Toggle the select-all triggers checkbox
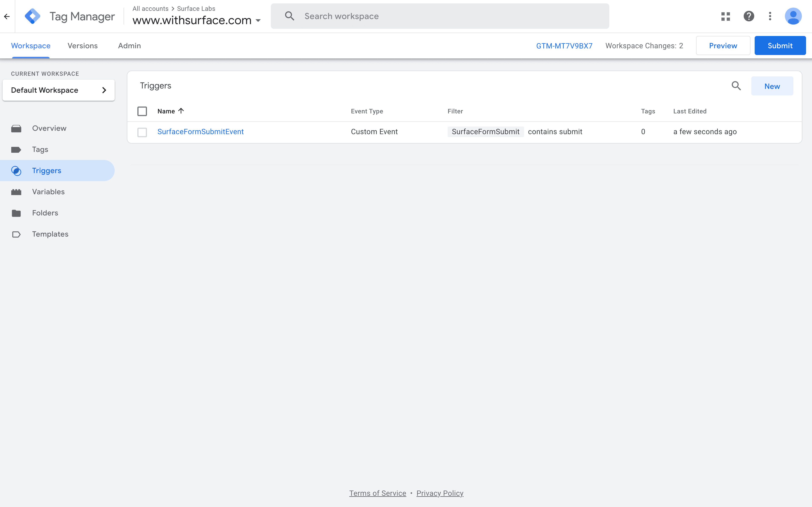Screen dimensions: 812x507 click(142, 111)
